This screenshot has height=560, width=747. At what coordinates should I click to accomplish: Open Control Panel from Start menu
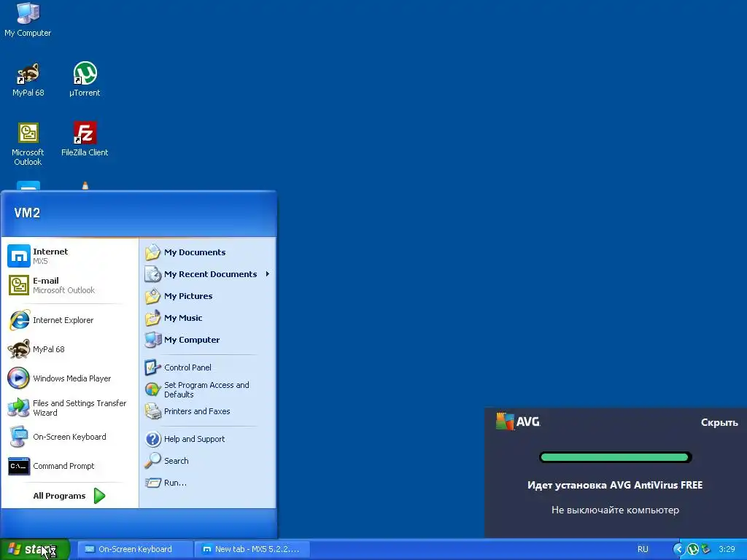(208, 367)
